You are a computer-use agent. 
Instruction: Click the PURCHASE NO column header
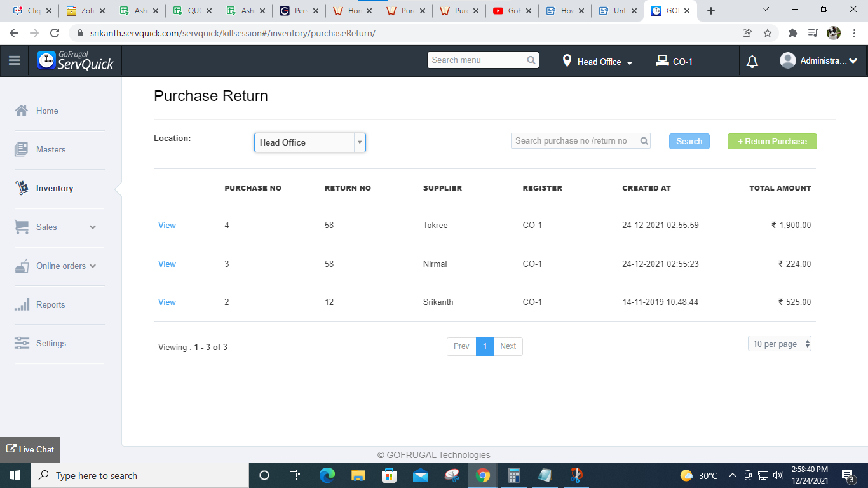pos(253,188)
